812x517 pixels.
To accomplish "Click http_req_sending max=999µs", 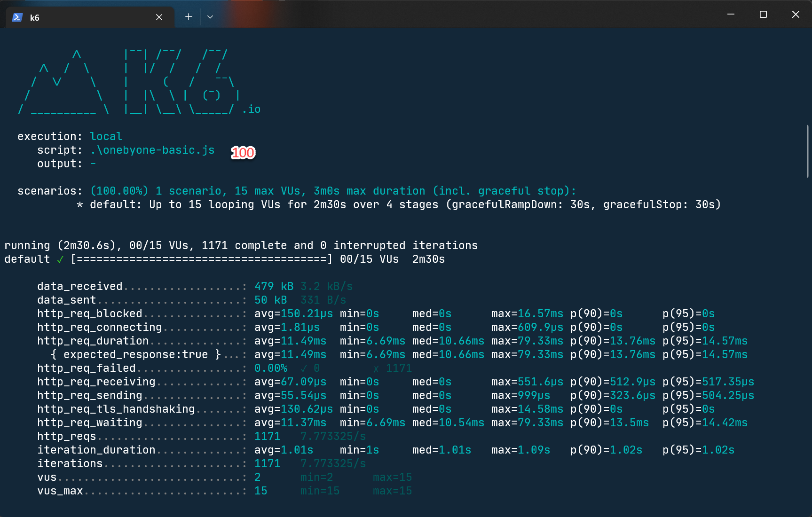I will [x=521, y=395].
